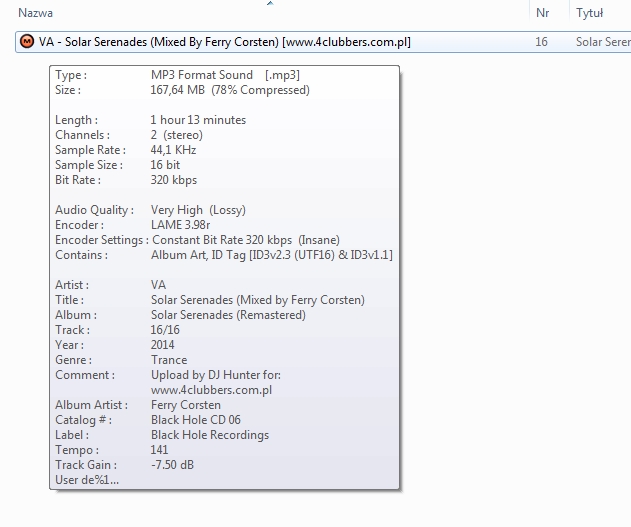Image resolution: width=631 pixels, height=527 pixels.
Task: Click the orange MP3 file icon
Action: click(x=27, y=41)
